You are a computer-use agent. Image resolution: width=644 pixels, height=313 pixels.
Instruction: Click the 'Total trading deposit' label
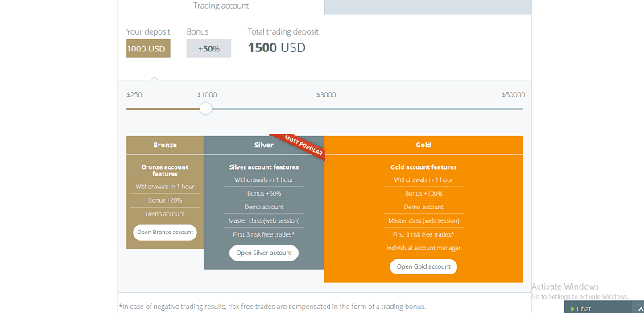point(283,31)
